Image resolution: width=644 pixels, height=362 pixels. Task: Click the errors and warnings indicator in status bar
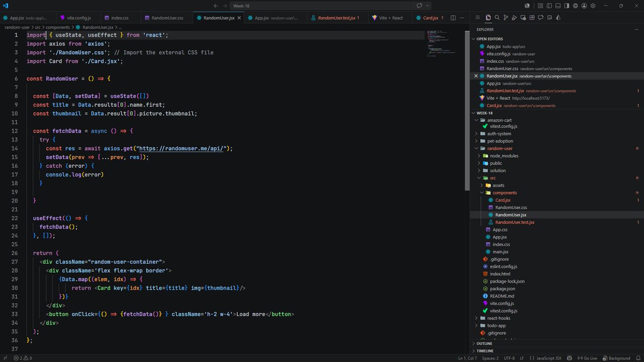pyautogui.click(x=23, y=358)
